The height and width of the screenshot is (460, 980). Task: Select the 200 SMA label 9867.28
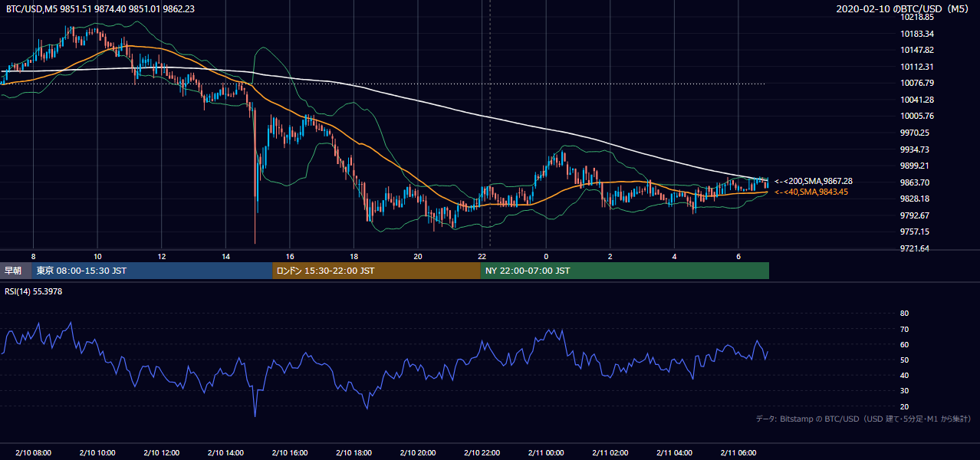tap(814, 181)
